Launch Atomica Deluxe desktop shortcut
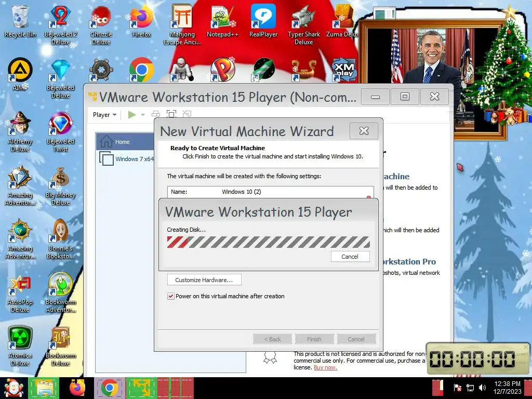This screenshot has height=399, width=532. (x=20, y=346)
